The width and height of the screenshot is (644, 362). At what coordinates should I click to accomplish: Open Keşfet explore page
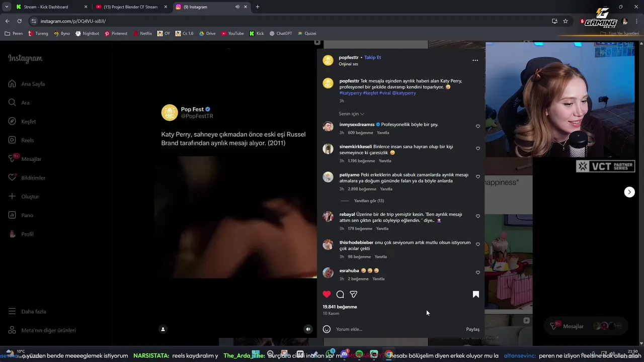click(x=22, y=122)
